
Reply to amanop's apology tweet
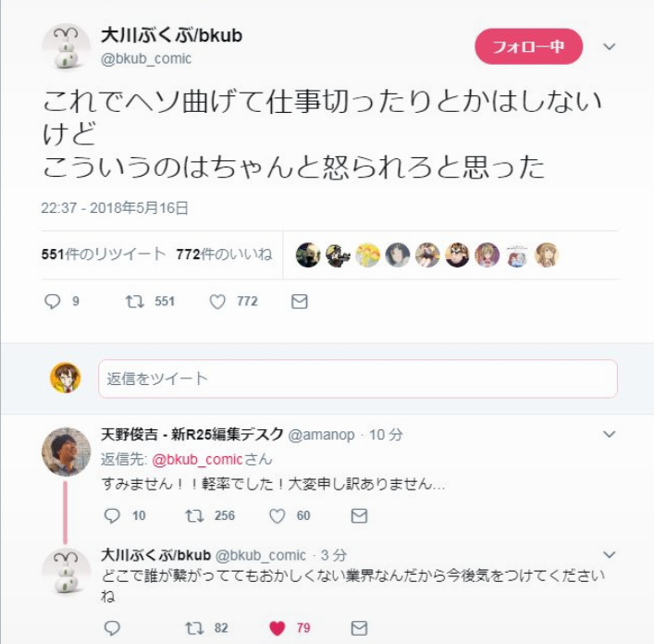112,516
